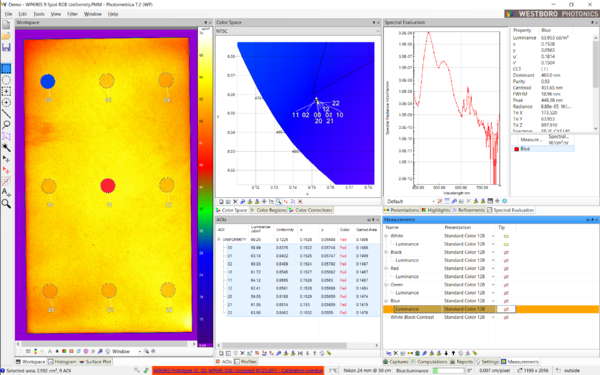Collapse the Blue measurement tree node

[x=386, y=301]
